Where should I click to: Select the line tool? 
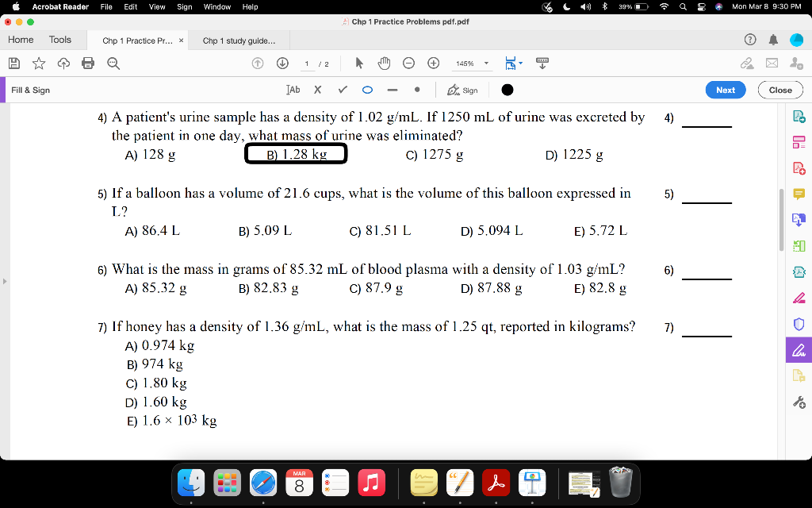click(x=392, y=90)
